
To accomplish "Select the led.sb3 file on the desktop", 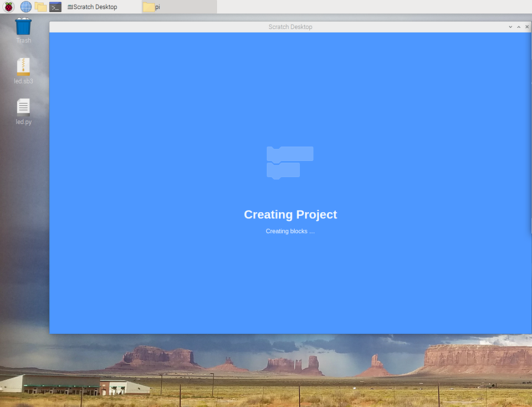I will [23, 71].
